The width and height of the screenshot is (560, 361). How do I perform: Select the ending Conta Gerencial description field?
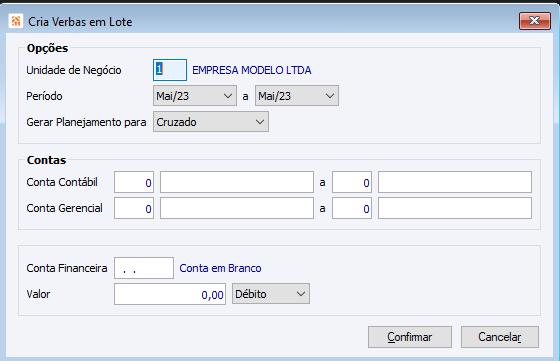455,208
